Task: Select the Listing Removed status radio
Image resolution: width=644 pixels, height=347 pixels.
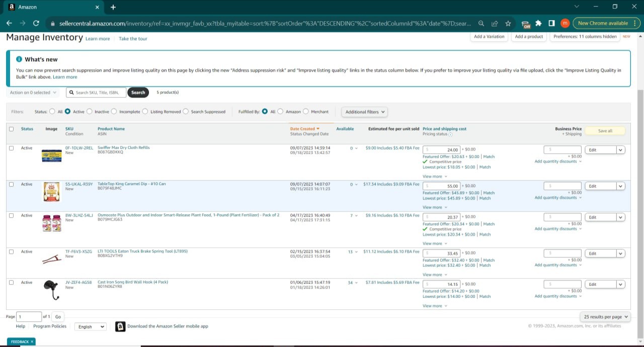Action: pos(145,112)
